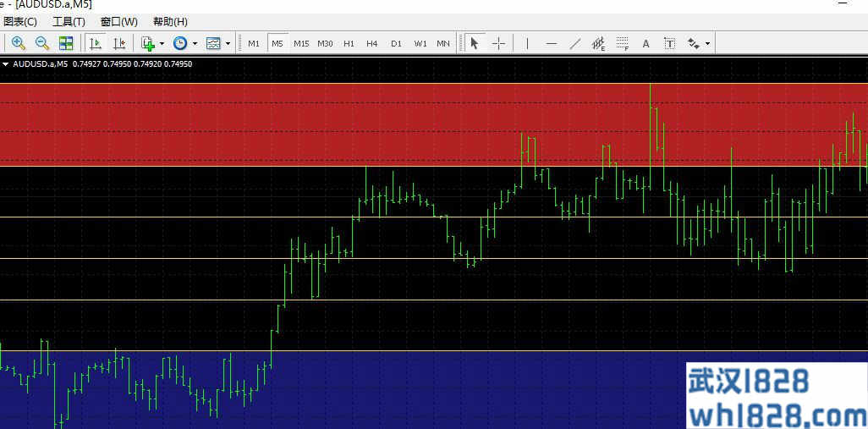The image size is (868, 429).
Task: Toggle the chart auto scroll button
Action: coord(96,43)
